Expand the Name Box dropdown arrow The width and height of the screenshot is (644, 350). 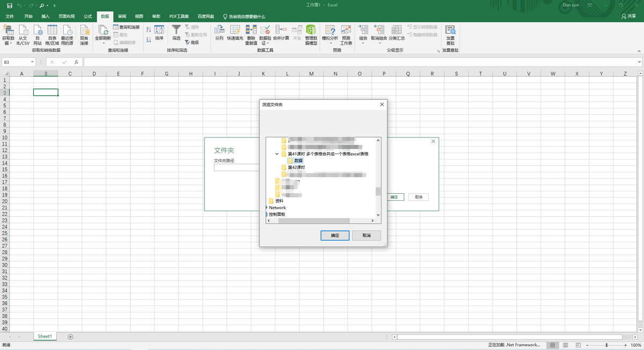tap(33, 62)
